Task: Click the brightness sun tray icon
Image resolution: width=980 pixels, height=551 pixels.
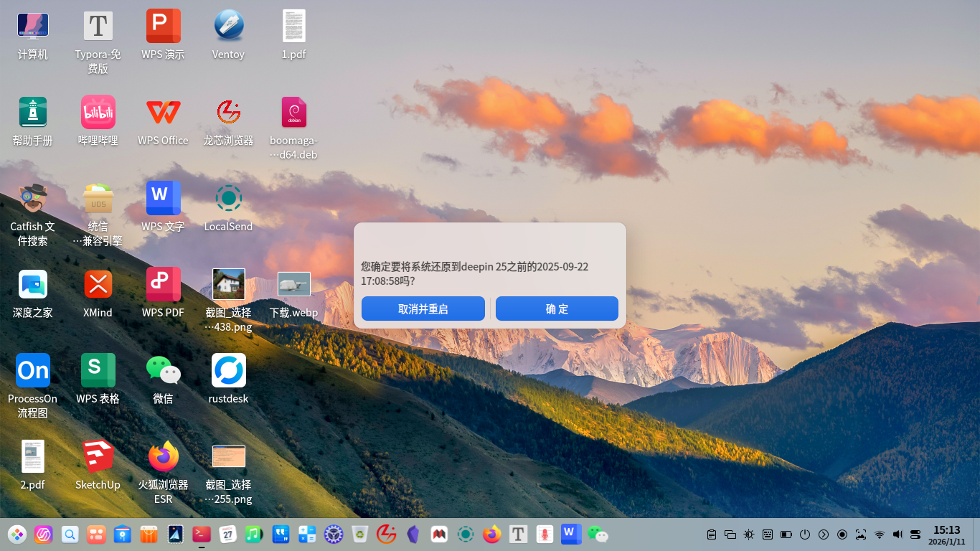Action: [x=749, y=534]
